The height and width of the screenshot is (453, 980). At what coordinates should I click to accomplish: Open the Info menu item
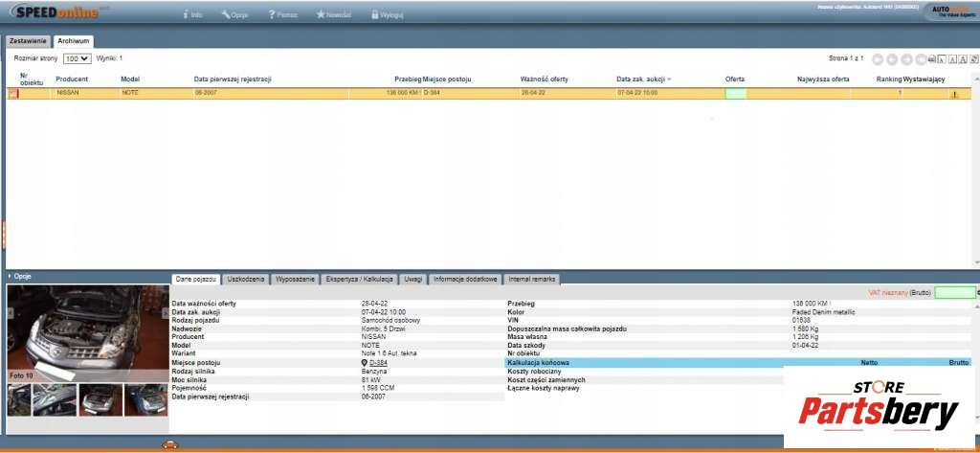click(192, 14)
